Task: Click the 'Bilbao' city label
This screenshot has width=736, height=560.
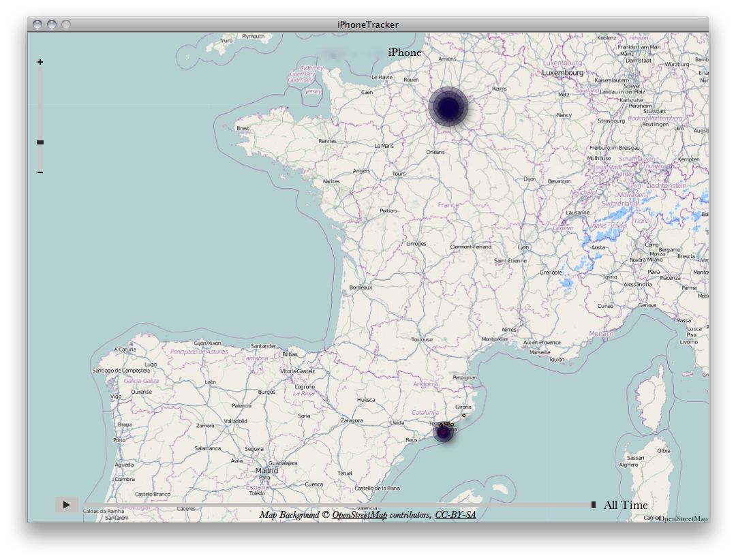Action: coord(290,354)
